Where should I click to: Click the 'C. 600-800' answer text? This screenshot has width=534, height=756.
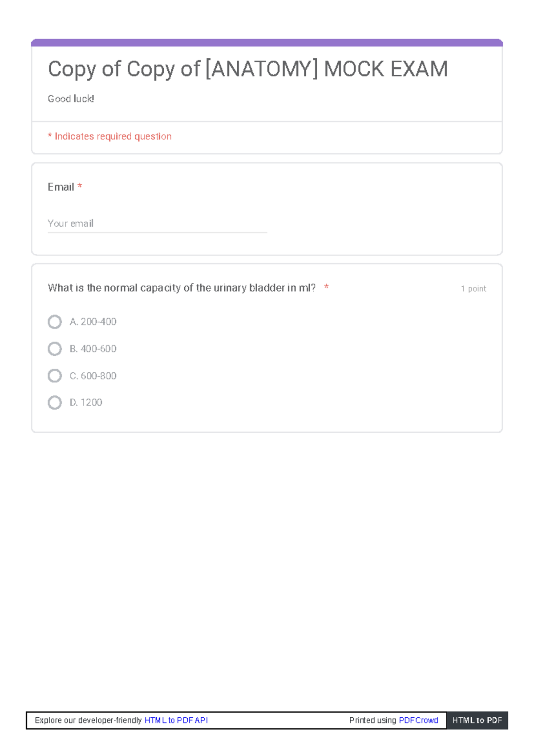click(93, 376)
